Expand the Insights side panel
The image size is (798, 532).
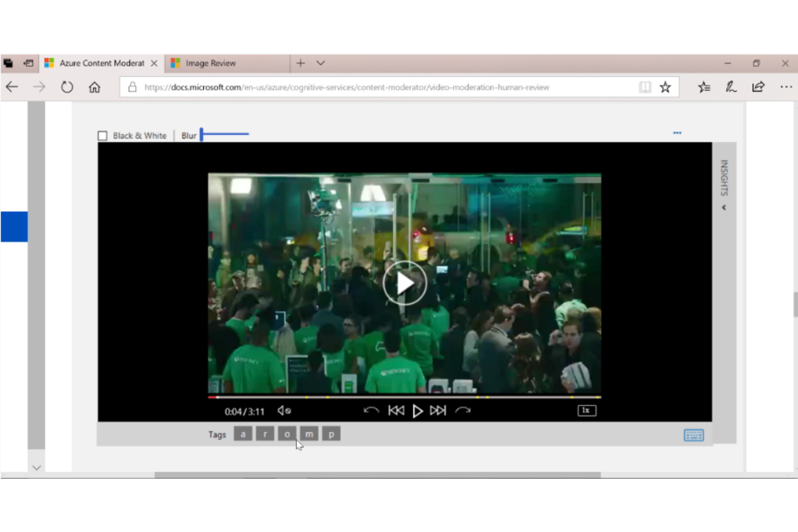(x=724, y=208)
